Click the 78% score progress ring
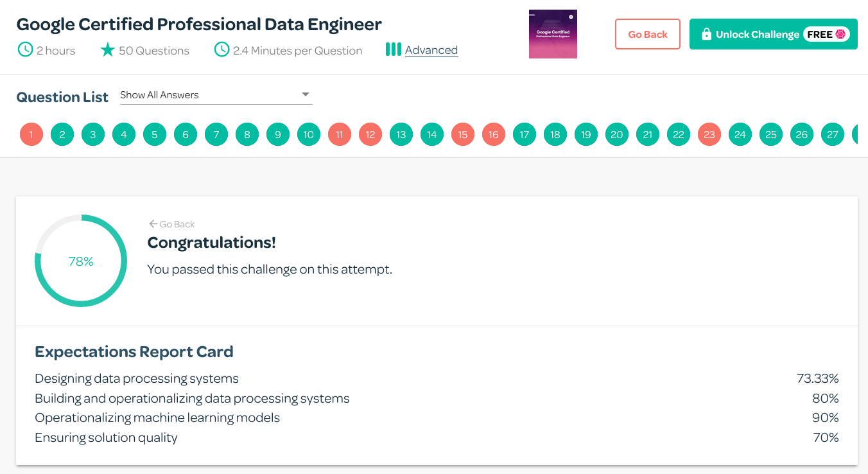This screenshot has width=868, height=474. pos(81,261)
